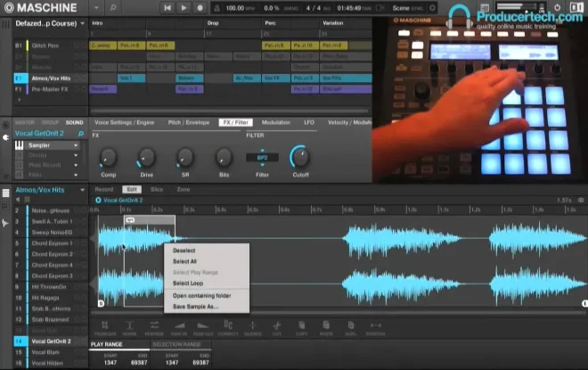Screen dimensions: 588x370
Task: Click the mixer view icon in header
Action: pos(485,7)
